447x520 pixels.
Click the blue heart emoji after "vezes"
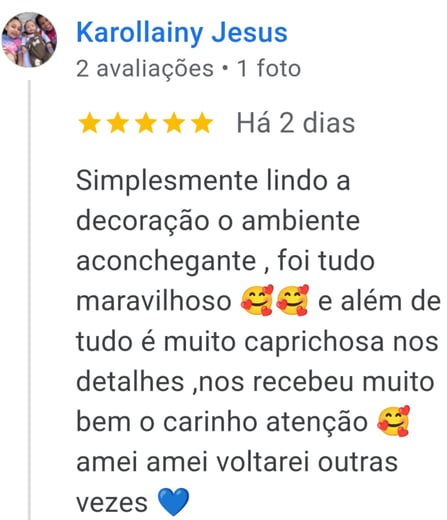point(173,502)
